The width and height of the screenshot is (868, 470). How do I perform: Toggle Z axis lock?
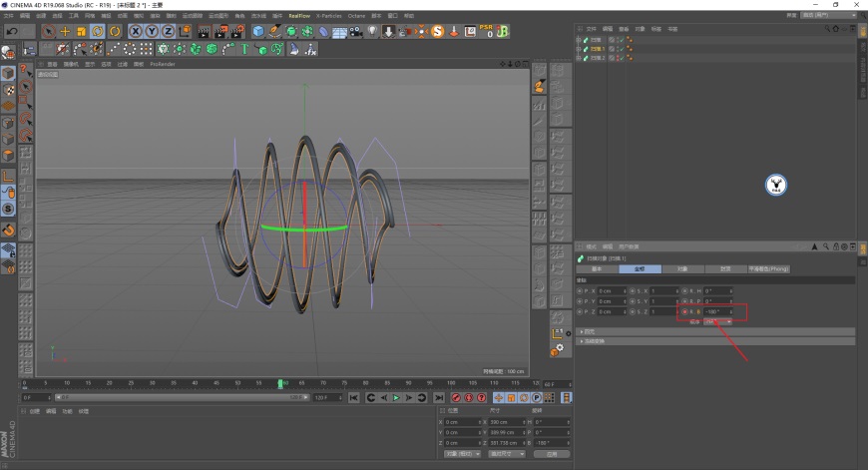point(168,32)
